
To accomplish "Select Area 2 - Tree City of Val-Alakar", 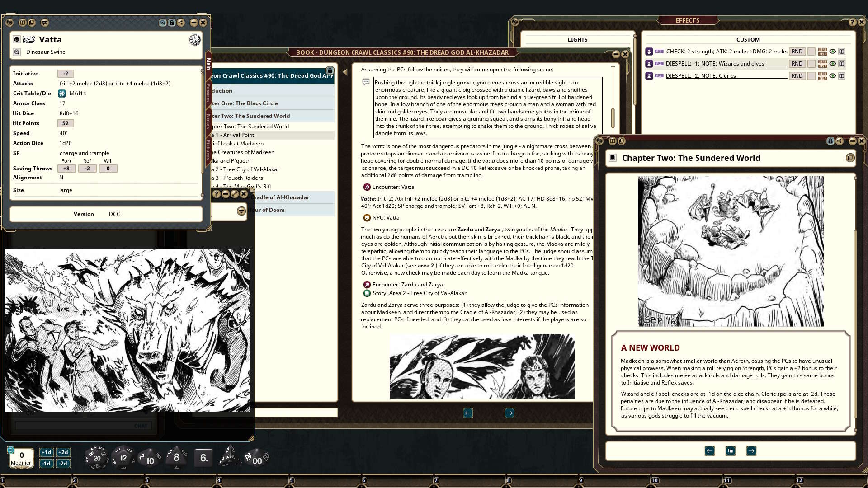I will pyautogui.click(x=273, y=169).
